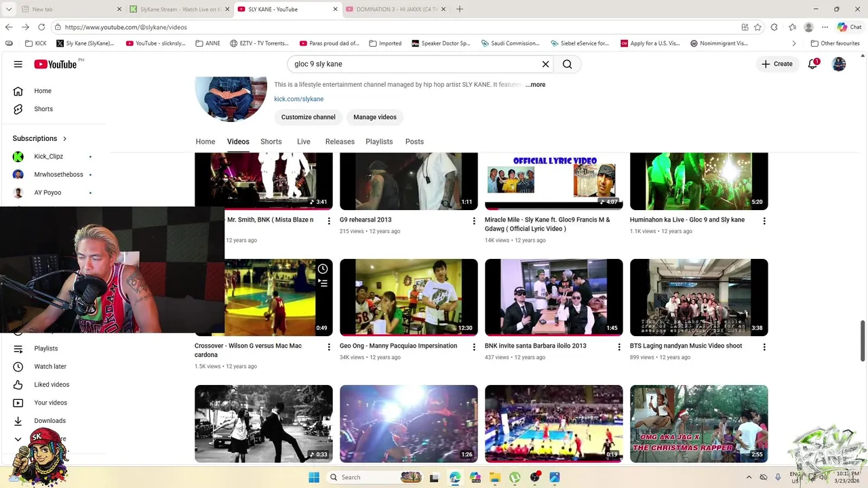The image size is (868, 488).
Task: Open File Explorer from the taskbar
Action: pos(495,477)
